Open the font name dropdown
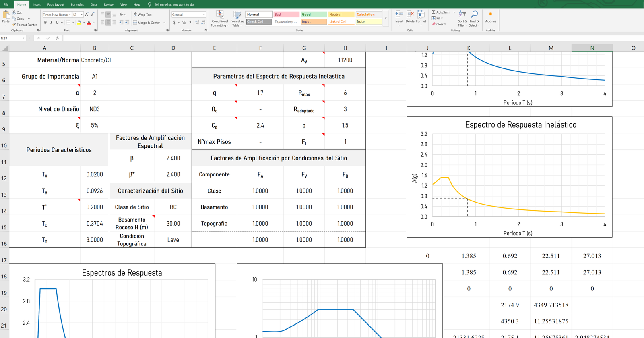644x338 pixels. (70, 15)
